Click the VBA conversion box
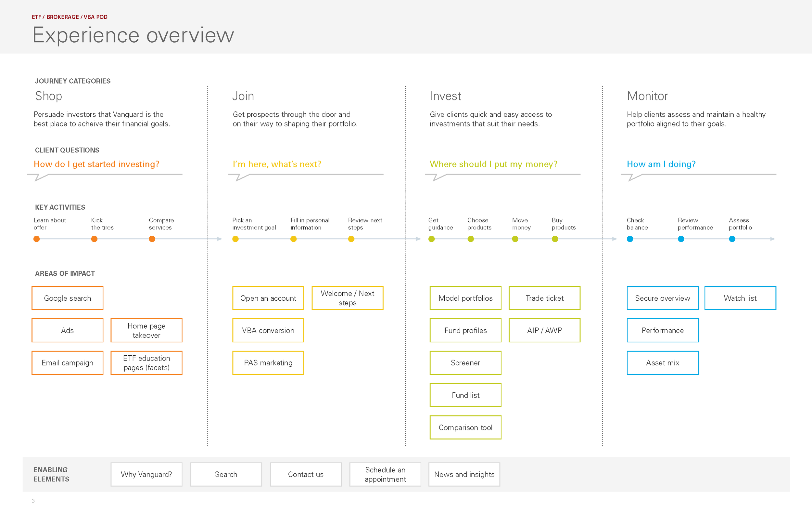The height and width of the screenshot is (526, 812). (x=268, y=330)
